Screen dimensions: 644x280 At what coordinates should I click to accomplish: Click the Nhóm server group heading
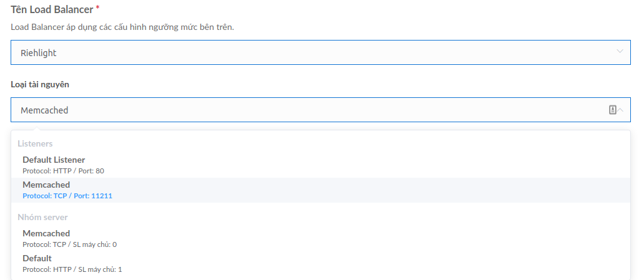pos(42,217)
